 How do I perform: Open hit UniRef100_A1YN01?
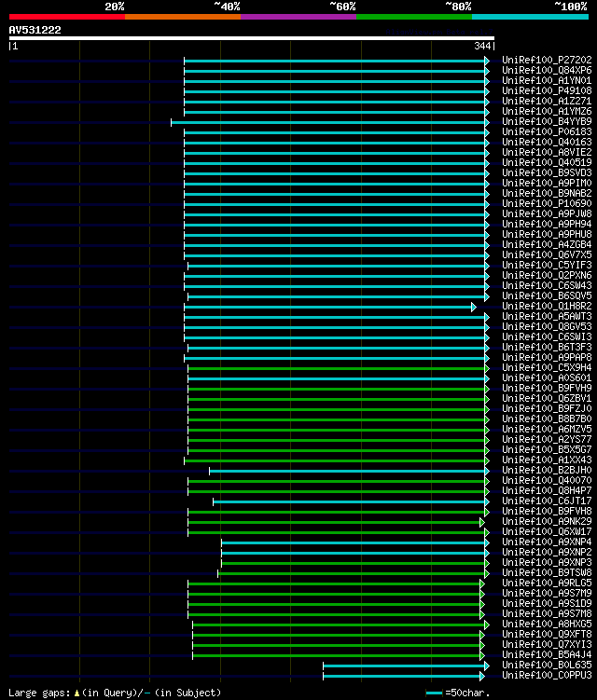pos(547,80)
